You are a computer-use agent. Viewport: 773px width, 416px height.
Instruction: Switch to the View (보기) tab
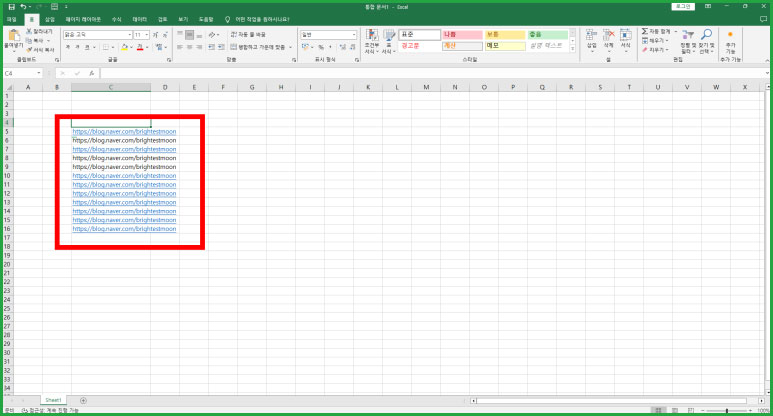pos(183,19)
